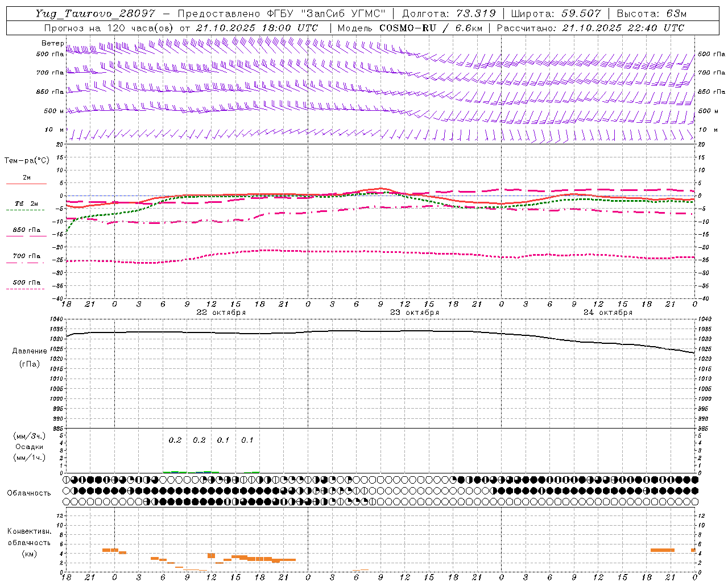The width and height of the screenshot is (728, 582).
Task: Click the Осадки chart label
Action: (x=30, y=447)
